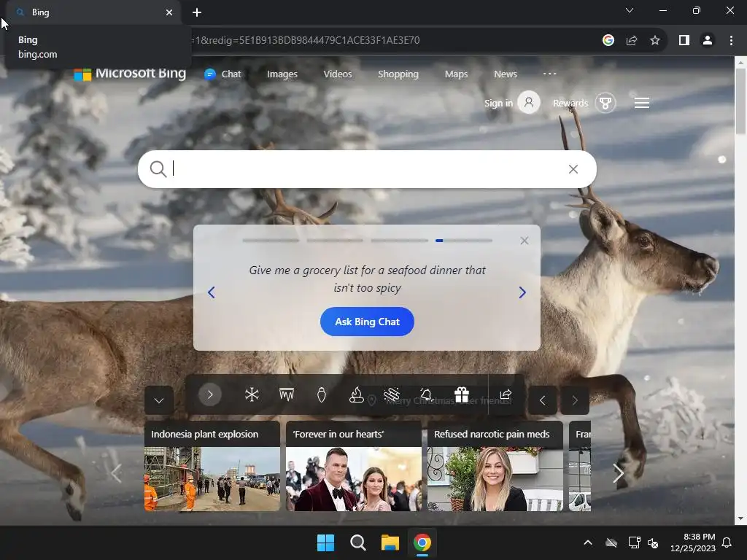
Task: Close the Bing Chat suggestion card
Action: coord(524,241)
